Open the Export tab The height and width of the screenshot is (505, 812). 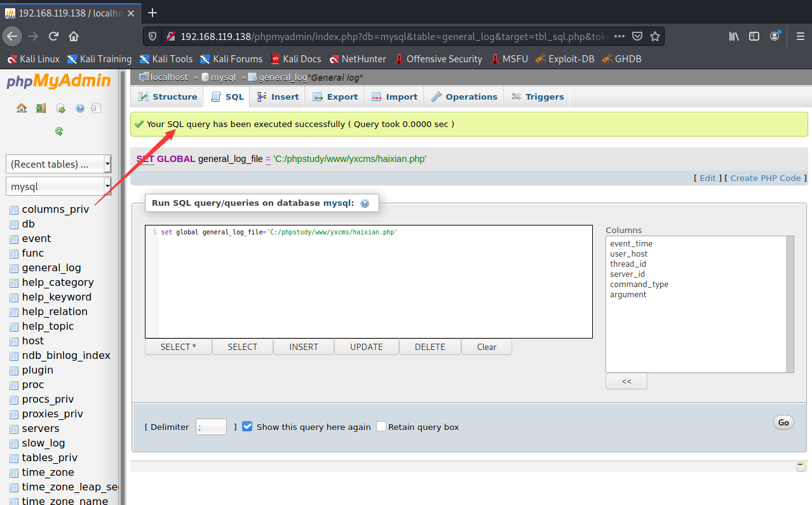(335, 97)
